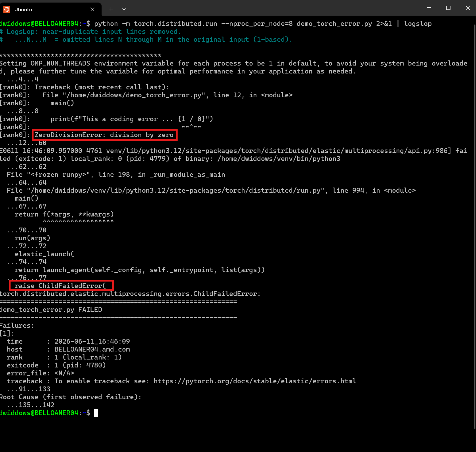The height and width of the screenshot is (452, 476).
Task: Click the omitted lines marker '...12...60'
Action: tap(27, 143)
